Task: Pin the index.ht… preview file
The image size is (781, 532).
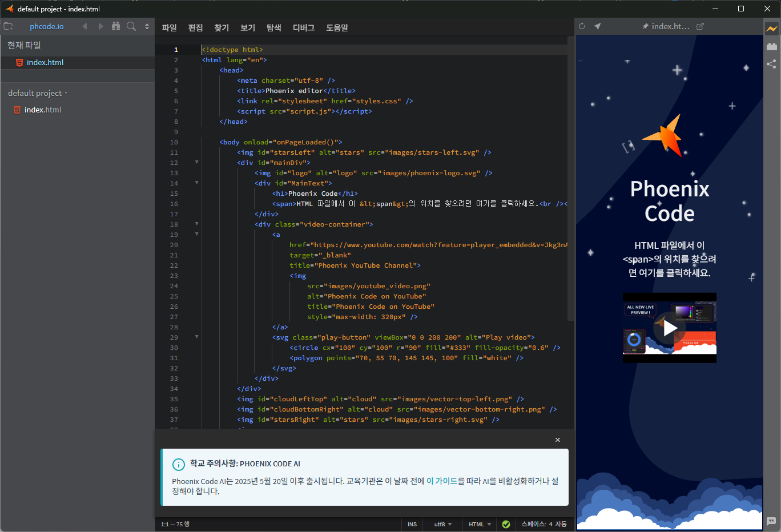Action: point(645,26)
